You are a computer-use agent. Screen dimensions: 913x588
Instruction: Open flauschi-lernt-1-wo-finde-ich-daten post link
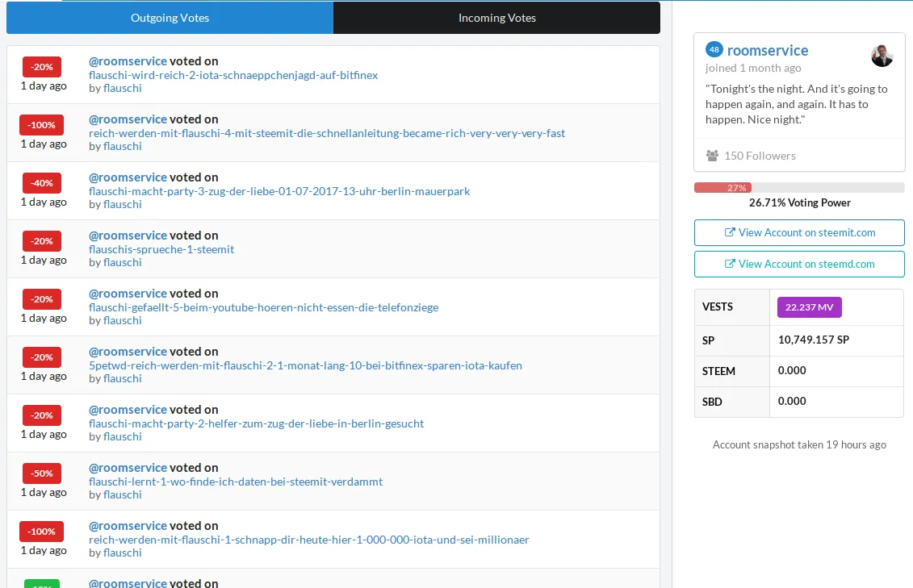coord(235,482)
